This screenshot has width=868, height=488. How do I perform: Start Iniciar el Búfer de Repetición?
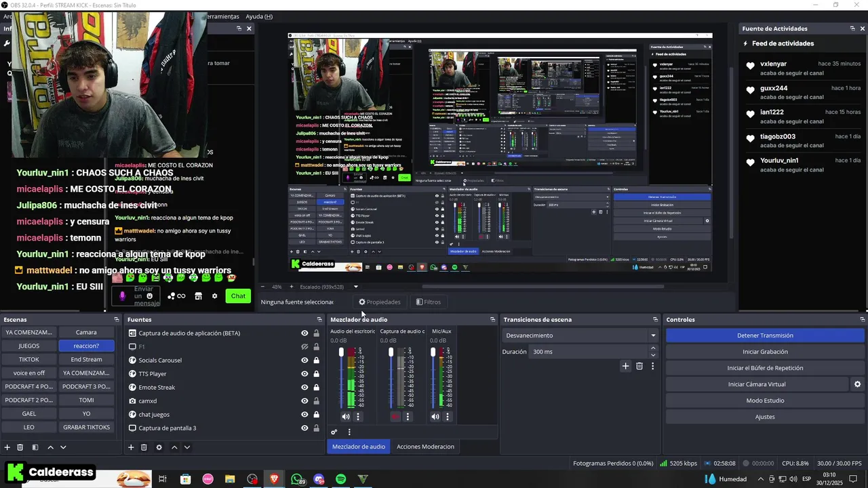(x=765, y=368)
